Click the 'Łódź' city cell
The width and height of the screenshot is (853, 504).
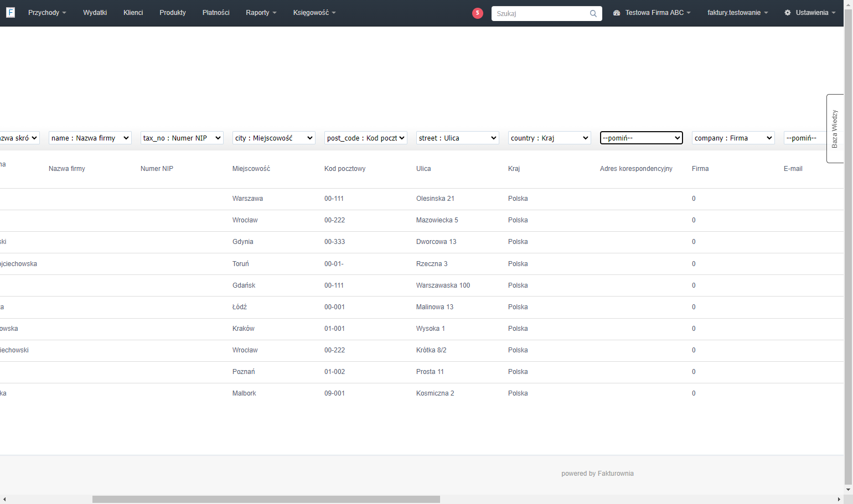pyautogui.click(x=240, y=307)
